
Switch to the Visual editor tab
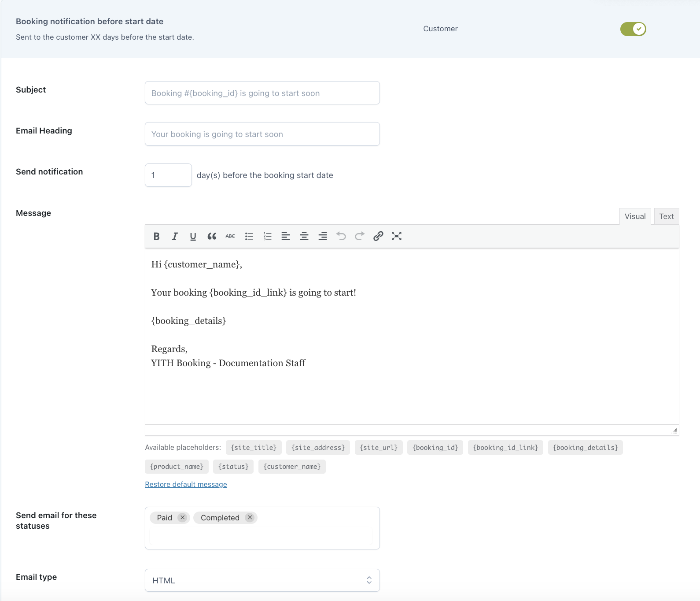(635, 216)
